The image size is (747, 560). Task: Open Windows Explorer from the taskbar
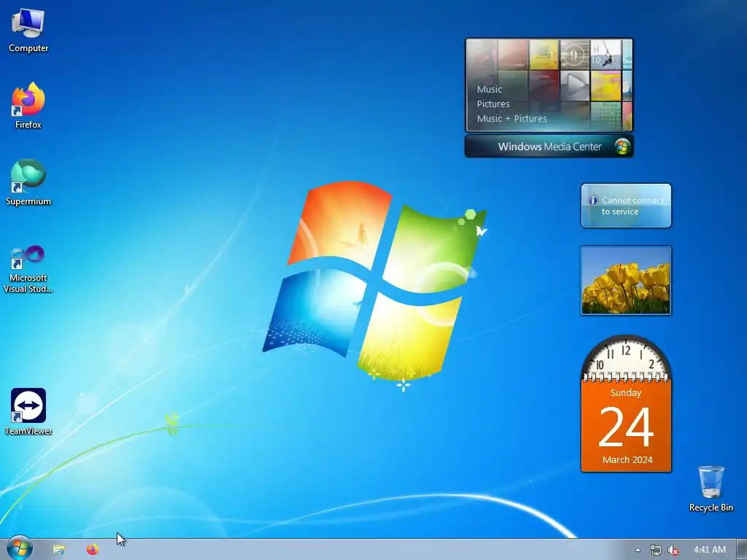[58, 550]
